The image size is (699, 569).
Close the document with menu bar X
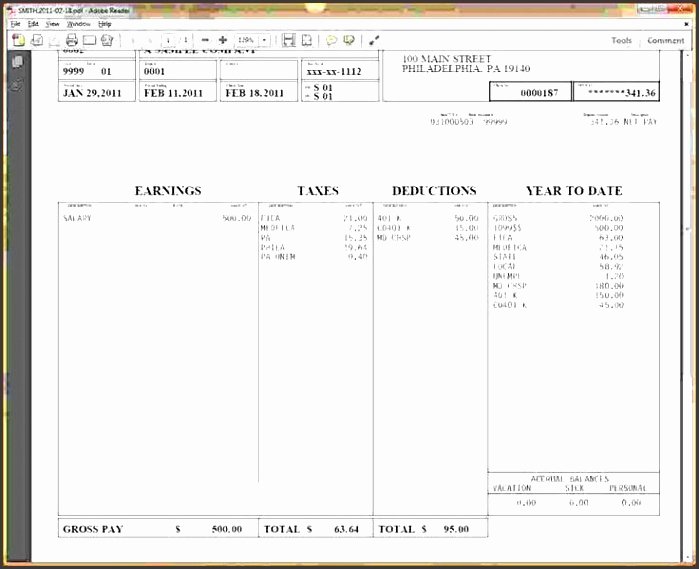(687, 24)
